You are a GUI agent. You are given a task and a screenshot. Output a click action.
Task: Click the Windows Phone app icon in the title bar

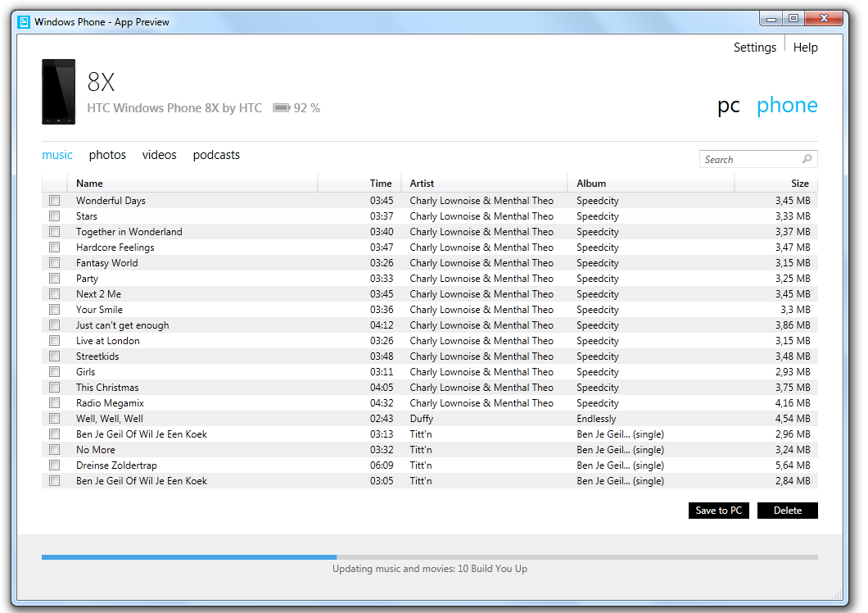click(23, 22)
